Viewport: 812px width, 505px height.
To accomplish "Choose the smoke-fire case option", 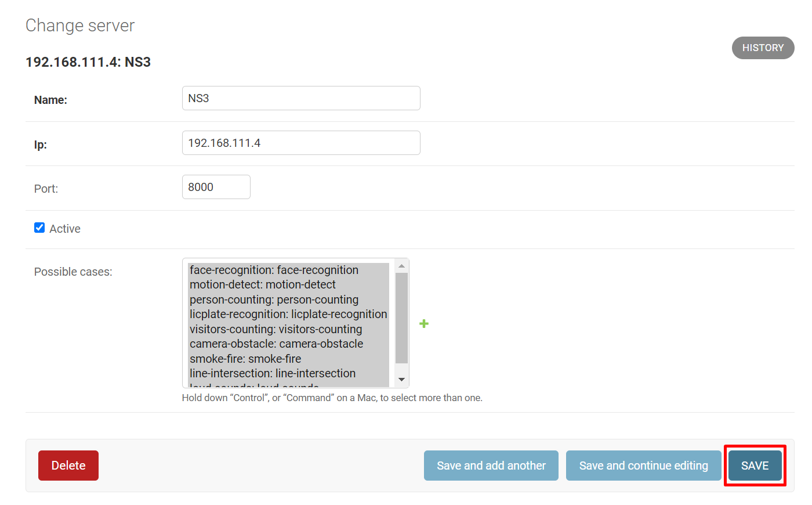I will pos(245,359).
